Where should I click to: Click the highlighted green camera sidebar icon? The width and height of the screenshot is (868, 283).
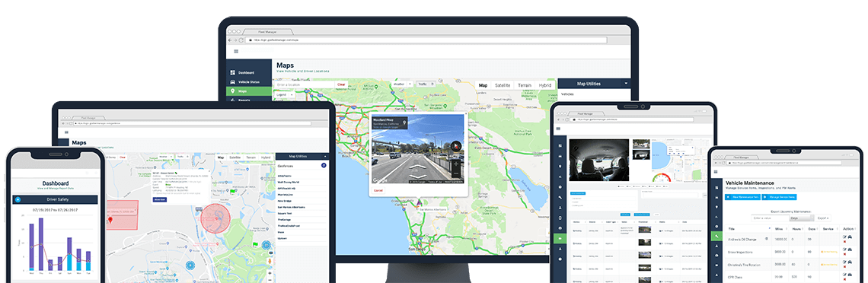[560, 237]
